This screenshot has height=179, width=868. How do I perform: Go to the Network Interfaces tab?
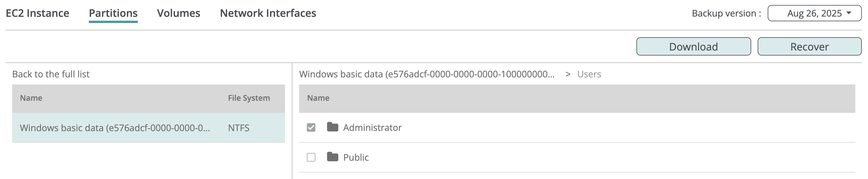[x=268, y=13]
